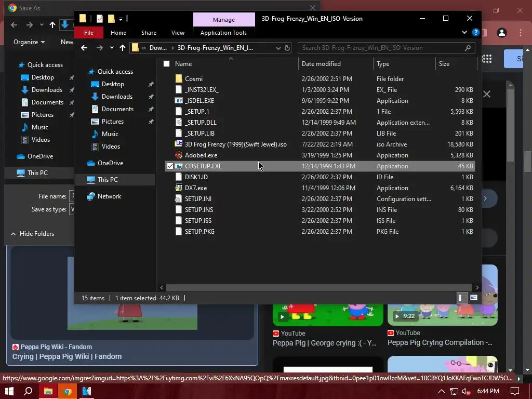Open Peppa Pig George crying YouTube link
This screenshot has width=532, height=399.
click(324, 343)
